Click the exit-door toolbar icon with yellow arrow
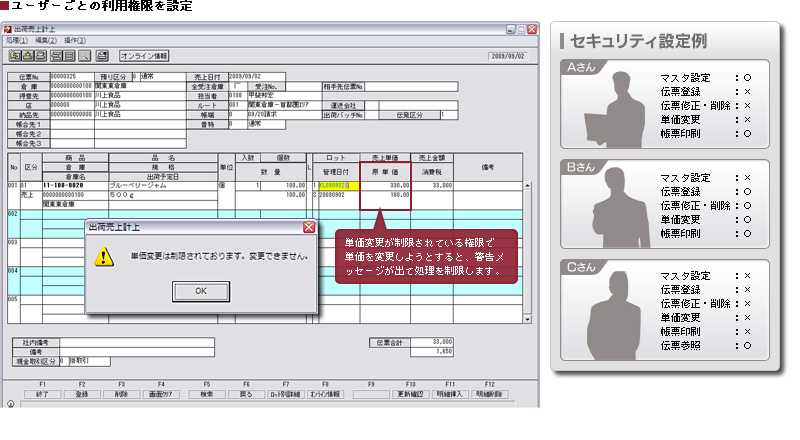 15,56
